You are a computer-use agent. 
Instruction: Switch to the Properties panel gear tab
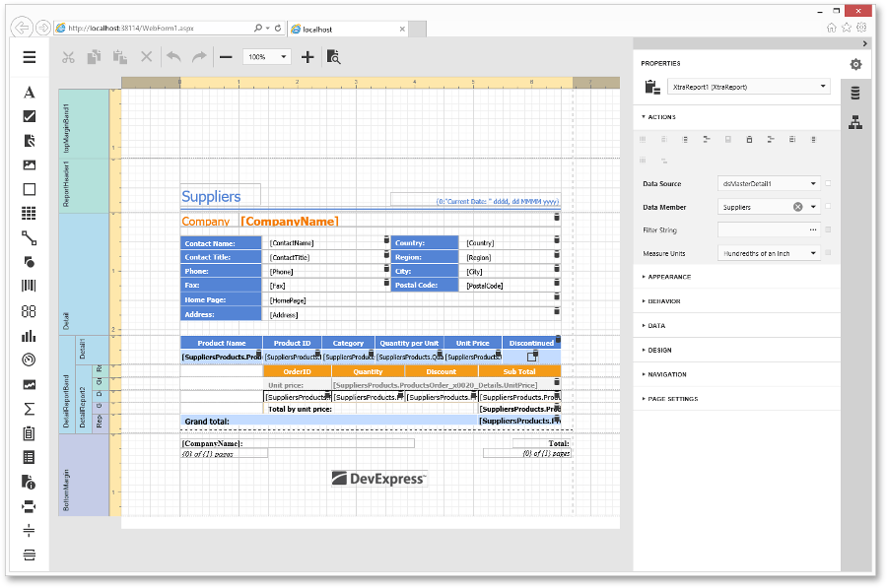coord(854,63)
